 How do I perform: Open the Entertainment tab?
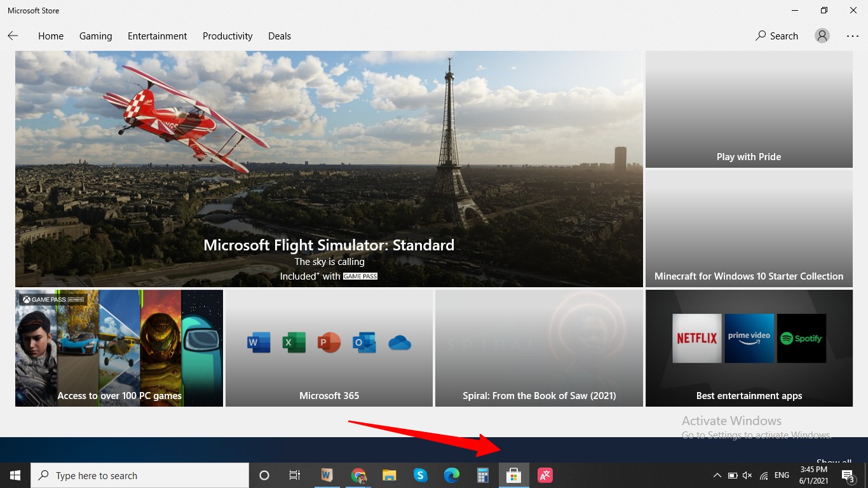click(158, 36)
